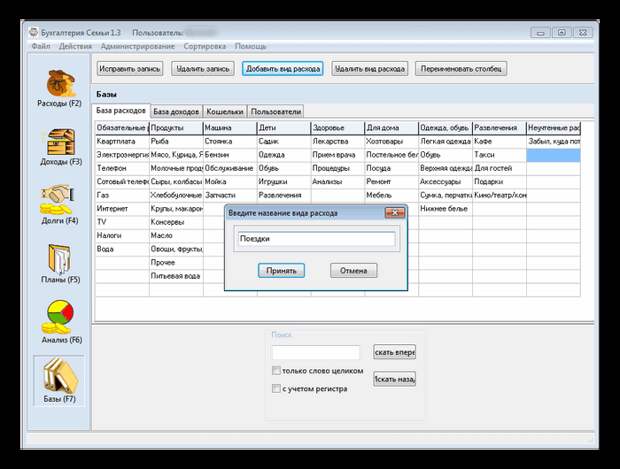Select the Аксессуары cell
620x469 pixels.
point(445,182)
